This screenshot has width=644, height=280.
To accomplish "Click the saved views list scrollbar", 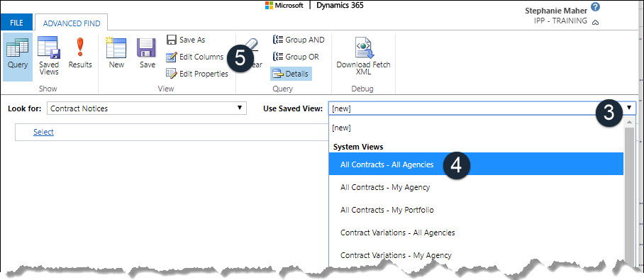I will tap(630, 193).
